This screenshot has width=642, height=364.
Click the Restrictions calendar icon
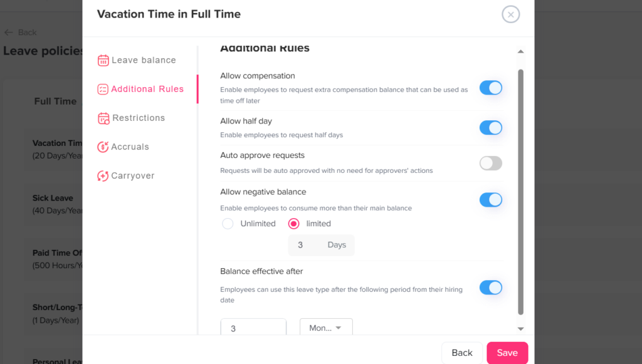click(103, 118)
